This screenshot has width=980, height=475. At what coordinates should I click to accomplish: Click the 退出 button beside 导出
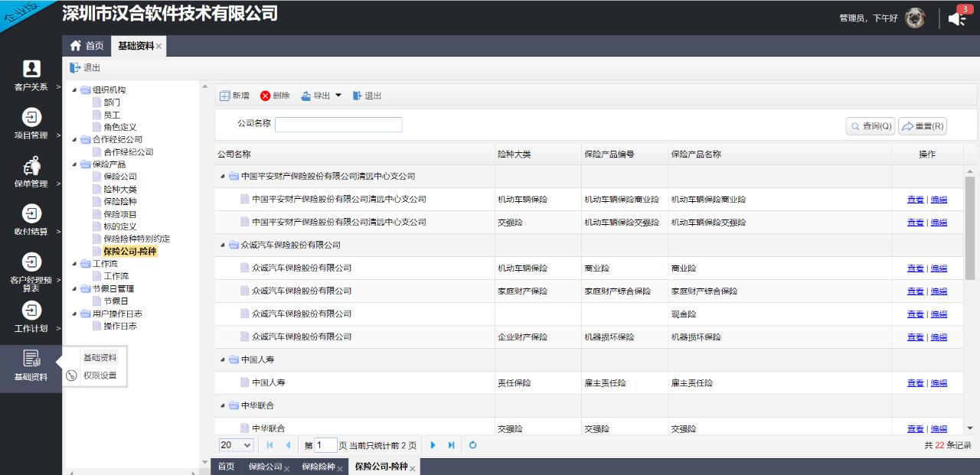tap(367, 96)
